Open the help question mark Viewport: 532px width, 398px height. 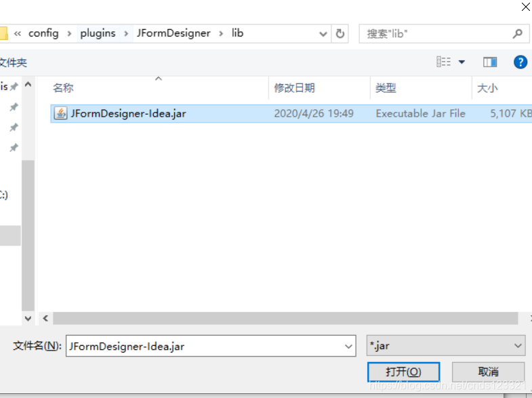click(x=520, y=62)
